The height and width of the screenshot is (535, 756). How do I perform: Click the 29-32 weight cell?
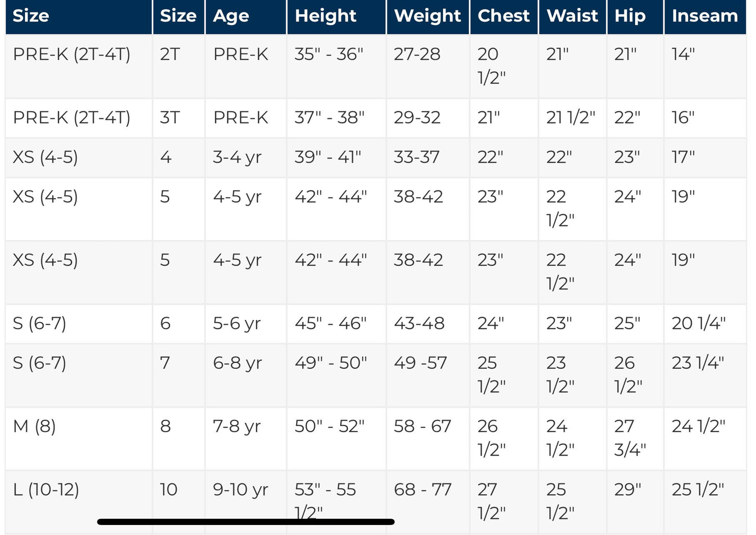pyautogui.click(x=417, y=118)
